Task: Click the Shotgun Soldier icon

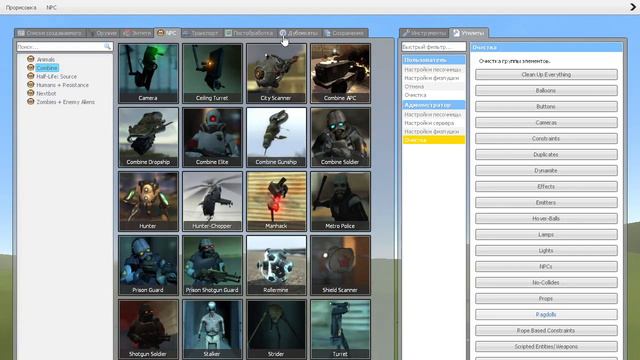Action: 149,329
